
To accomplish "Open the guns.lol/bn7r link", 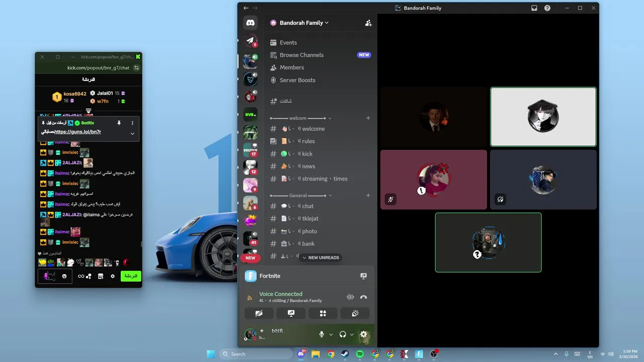I will 78,132.
